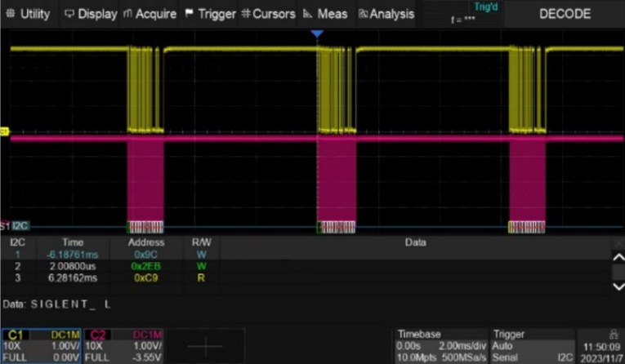
Task: Select second I2C decoded packet on bus
Action: [x=336, y=227]
